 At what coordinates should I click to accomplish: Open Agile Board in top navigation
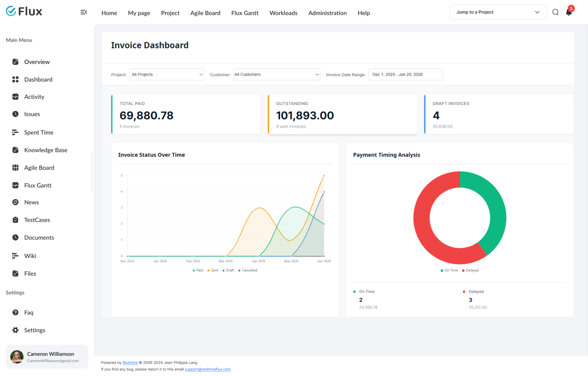tap(205, 13)
